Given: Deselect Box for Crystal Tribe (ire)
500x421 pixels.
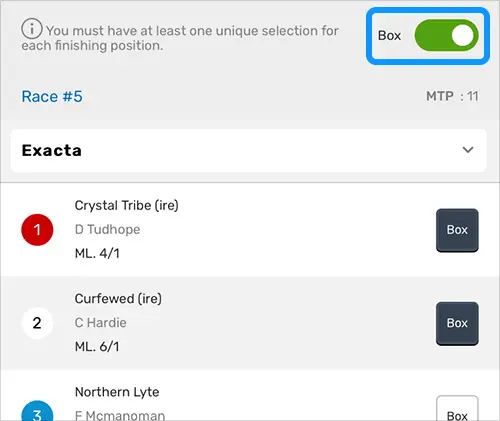Looking at the screenshot, I should click(457, 230).
